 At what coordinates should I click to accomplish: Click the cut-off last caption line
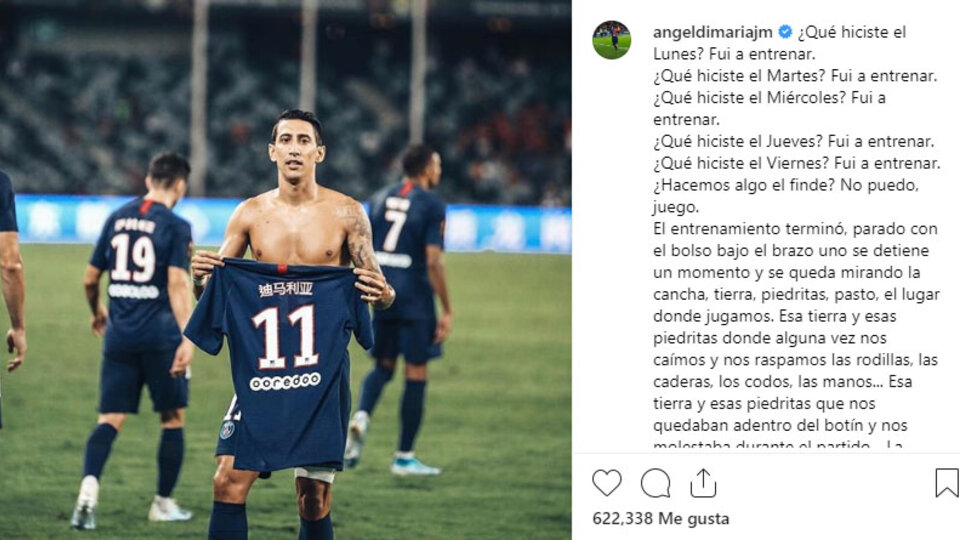(778, 444)
